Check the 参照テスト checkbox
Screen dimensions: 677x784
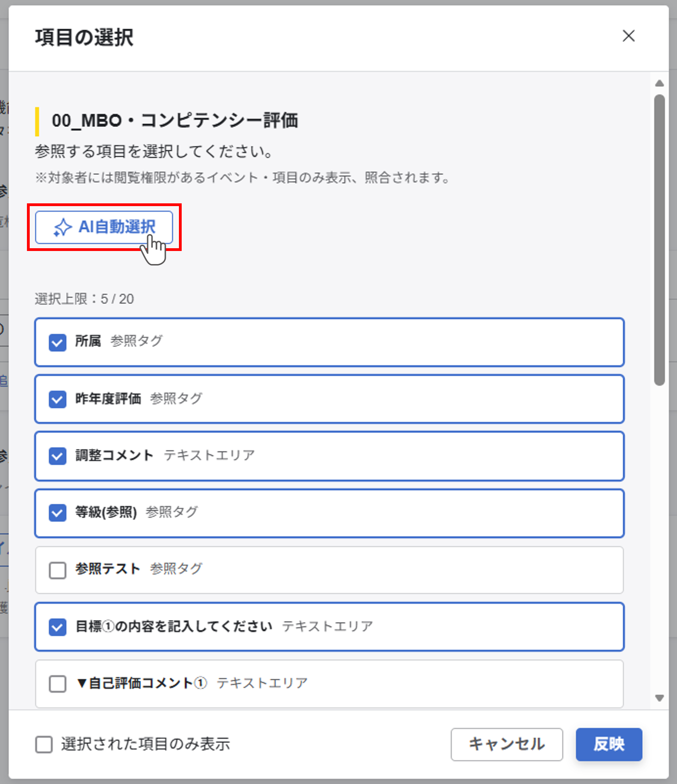point(58,570)
